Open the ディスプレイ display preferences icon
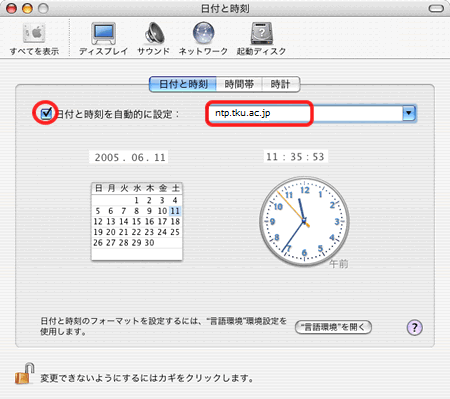Viewport: 450px width, 399px height. (x=103, y=39)
